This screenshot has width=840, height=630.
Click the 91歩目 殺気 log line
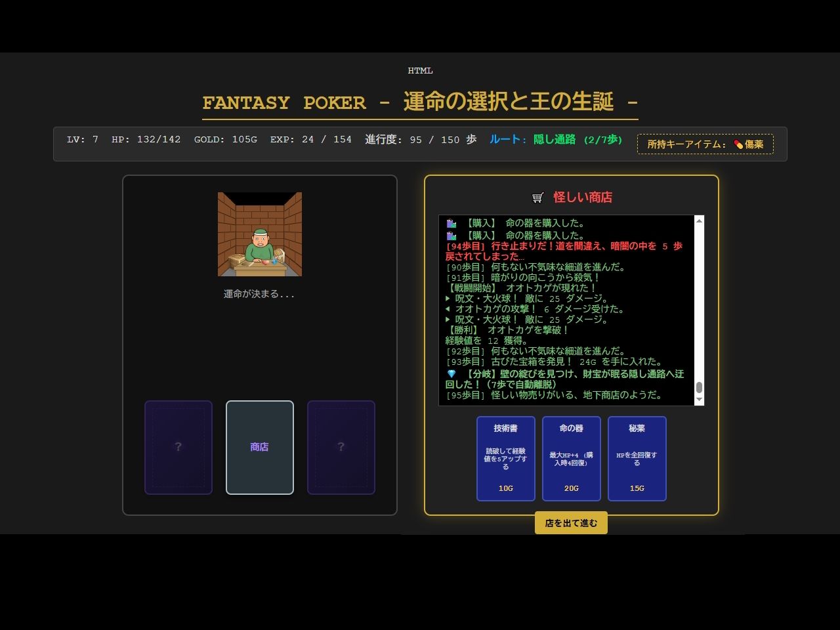(523, 278)
